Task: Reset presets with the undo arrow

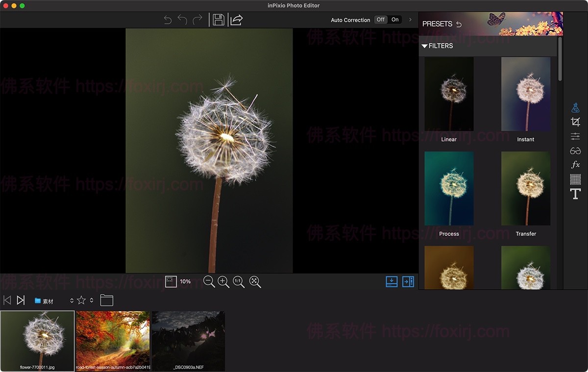Action: (x=459, y=24)
